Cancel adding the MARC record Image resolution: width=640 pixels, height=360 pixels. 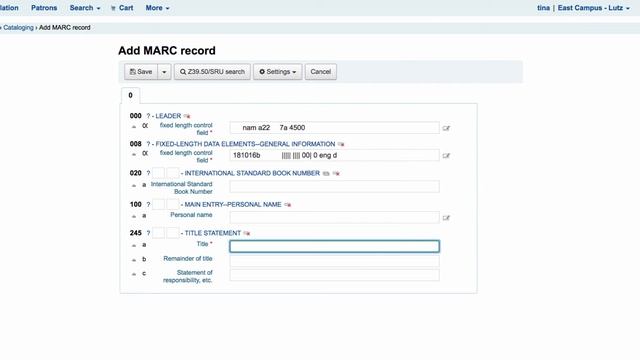[320, 72]
